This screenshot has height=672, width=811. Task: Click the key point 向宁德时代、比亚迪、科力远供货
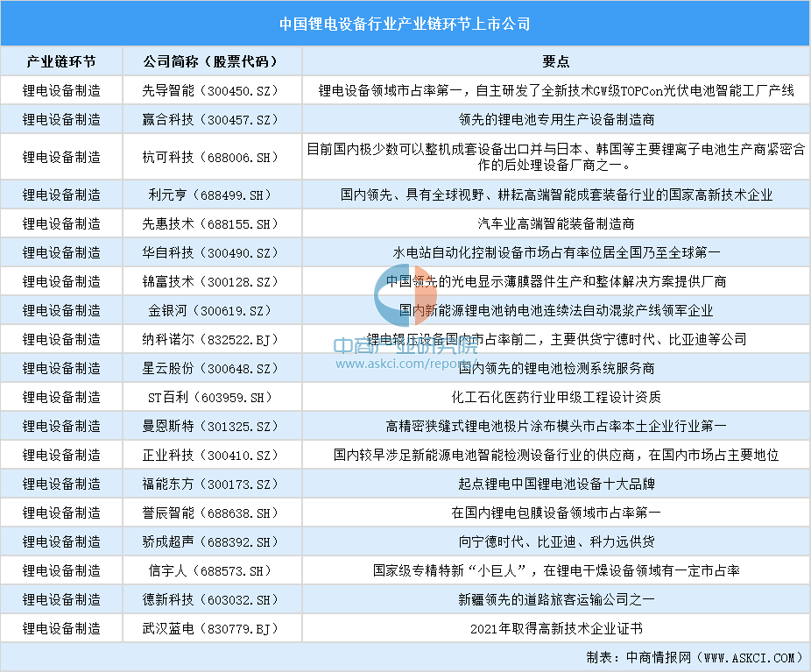tap(556, 542)
